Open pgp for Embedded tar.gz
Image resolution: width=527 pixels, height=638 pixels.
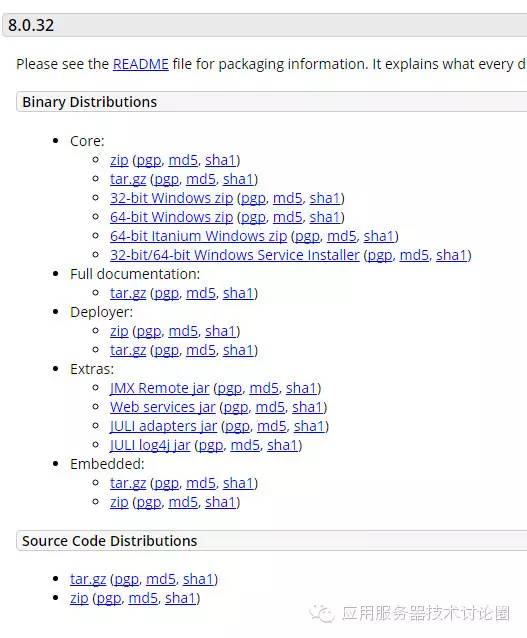(166, 483)
